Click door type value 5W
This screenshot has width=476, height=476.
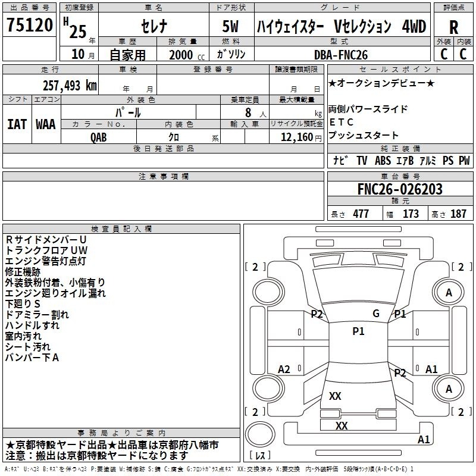(x=230, y=26)
